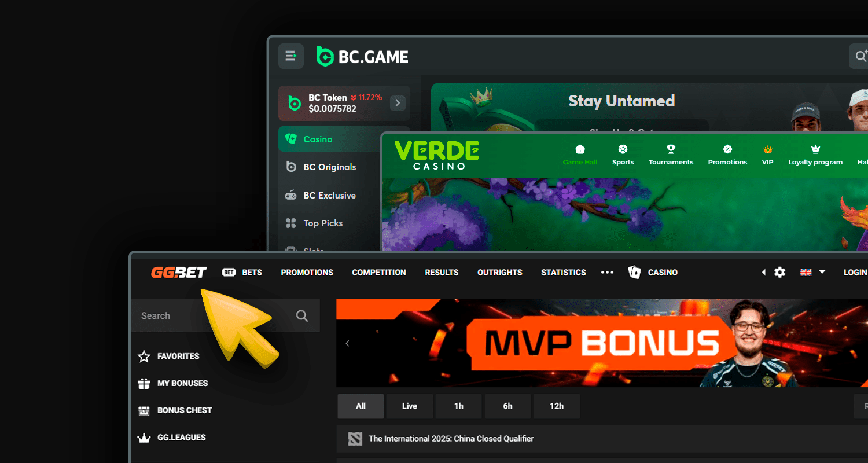Click the BC.GAME logo
Screen dimensions: 868x463
(x=362, y=56)
